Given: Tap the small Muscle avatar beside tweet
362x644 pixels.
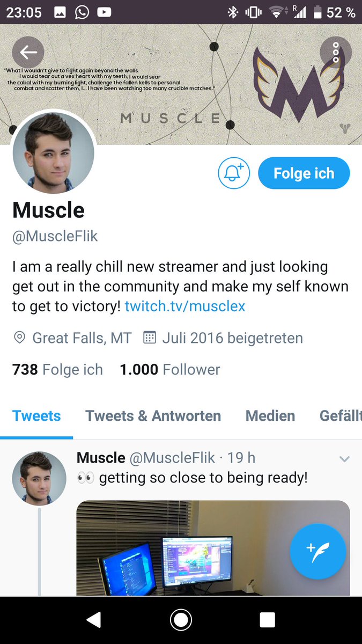Looking at the screenshot, I should tap(39, 478).
